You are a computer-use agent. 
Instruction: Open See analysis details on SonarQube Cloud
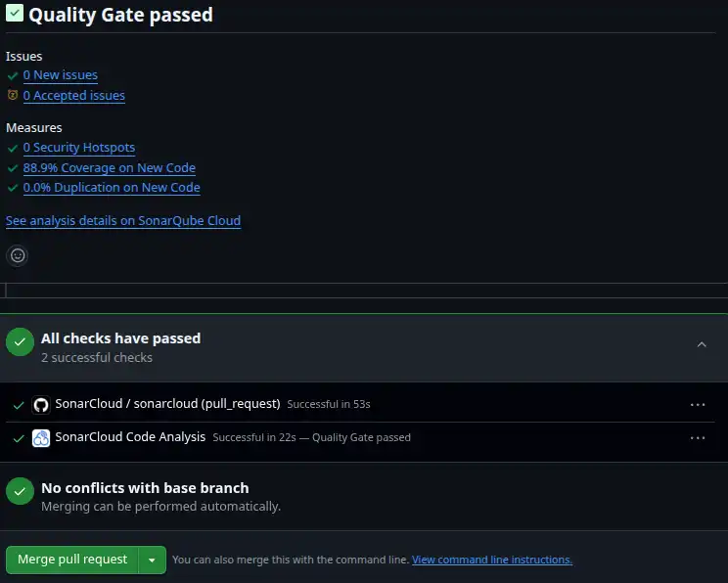tap(123, 221)
